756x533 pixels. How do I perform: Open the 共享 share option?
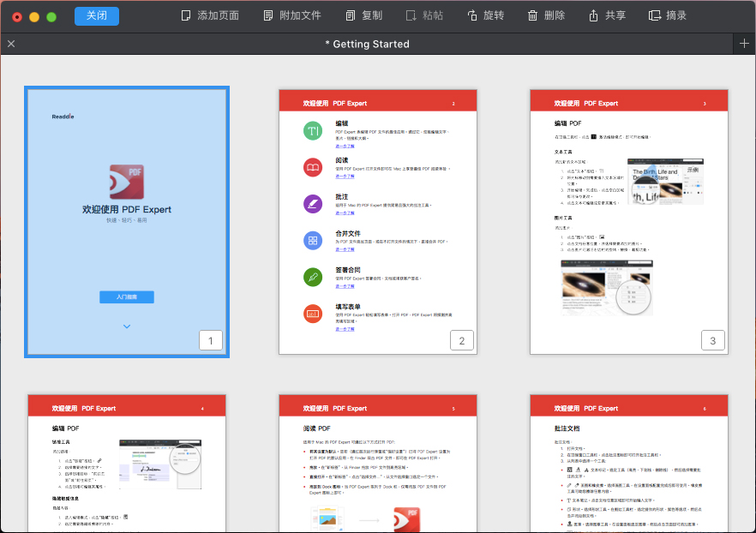tap(607, 16)
